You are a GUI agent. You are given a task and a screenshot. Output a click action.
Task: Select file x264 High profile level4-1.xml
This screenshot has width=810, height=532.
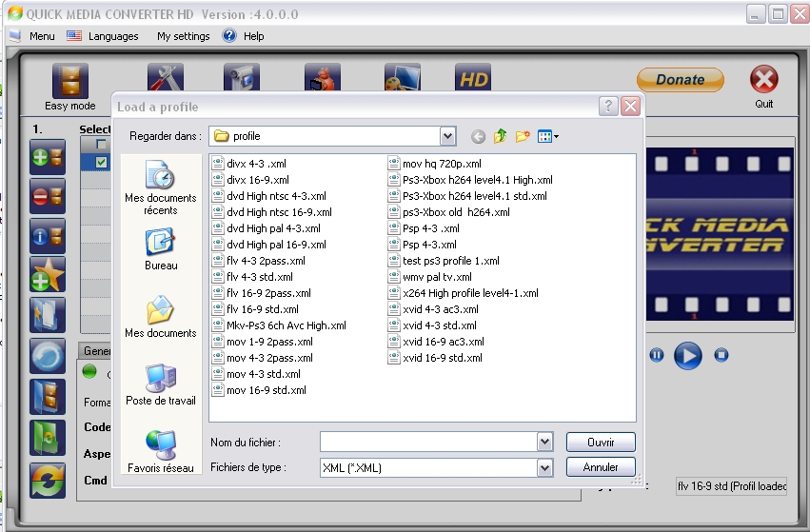[x=464, y=293]
